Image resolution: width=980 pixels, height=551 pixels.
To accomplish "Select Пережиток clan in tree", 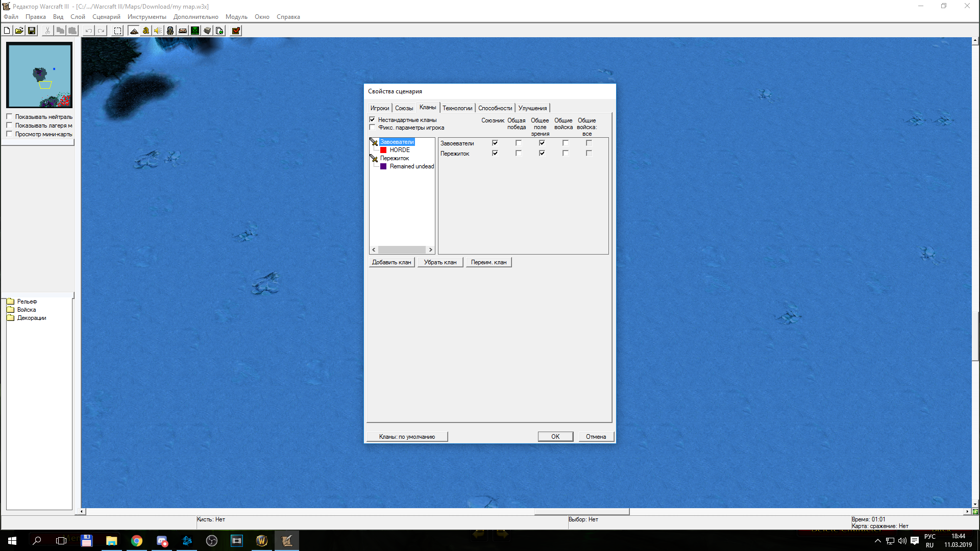I will pyautogui.click(x=394, y=158).
